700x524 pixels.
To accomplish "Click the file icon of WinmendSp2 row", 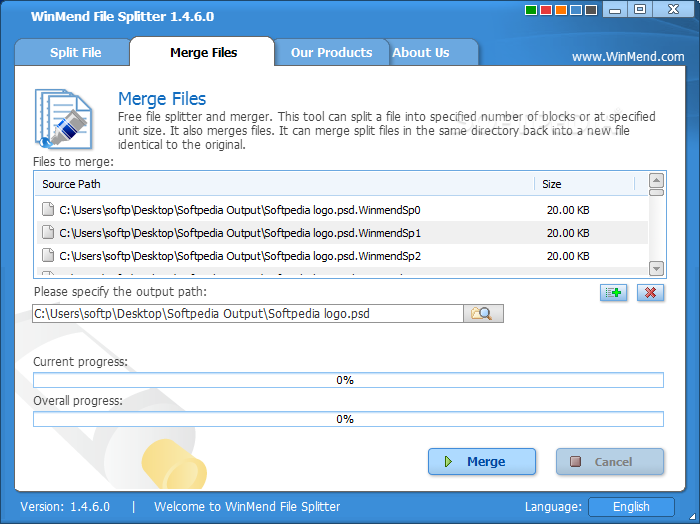I will [47, 255].
